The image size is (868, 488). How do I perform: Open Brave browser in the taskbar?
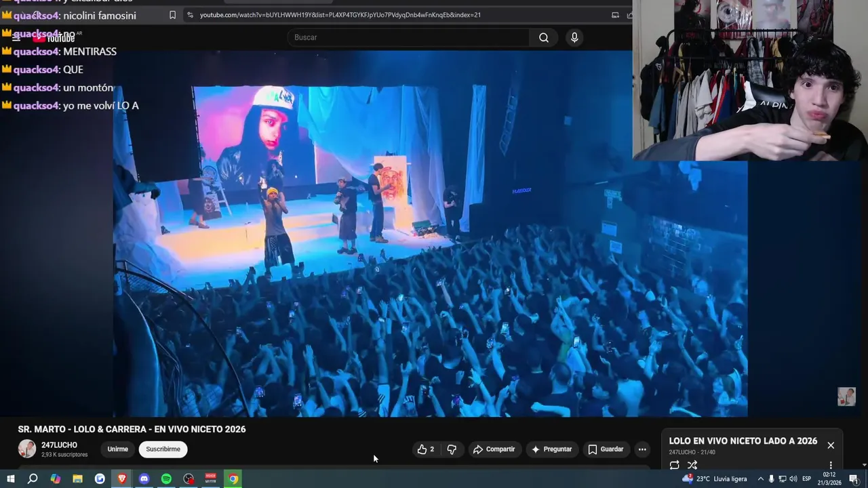pyautogui.click(x=122, y=479)
